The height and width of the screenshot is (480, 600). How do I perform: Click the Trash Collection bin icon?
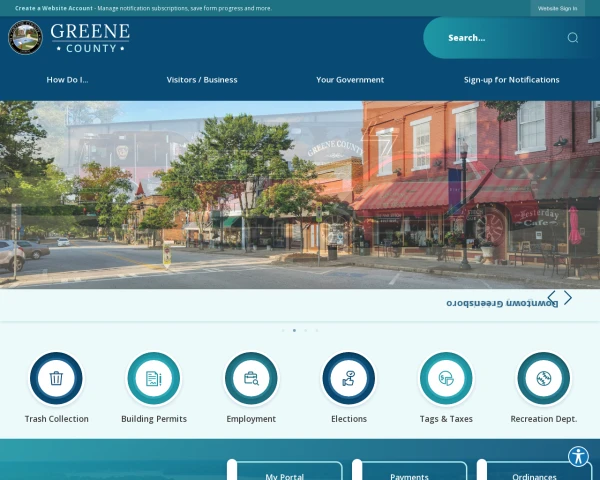[56, 378]
